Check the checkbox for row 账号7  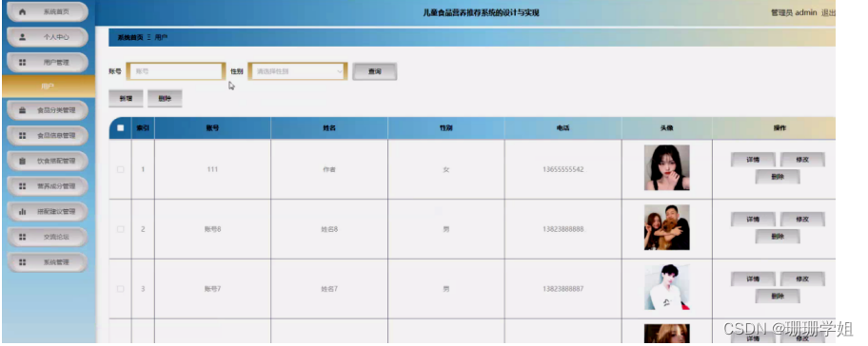[120, 289]
